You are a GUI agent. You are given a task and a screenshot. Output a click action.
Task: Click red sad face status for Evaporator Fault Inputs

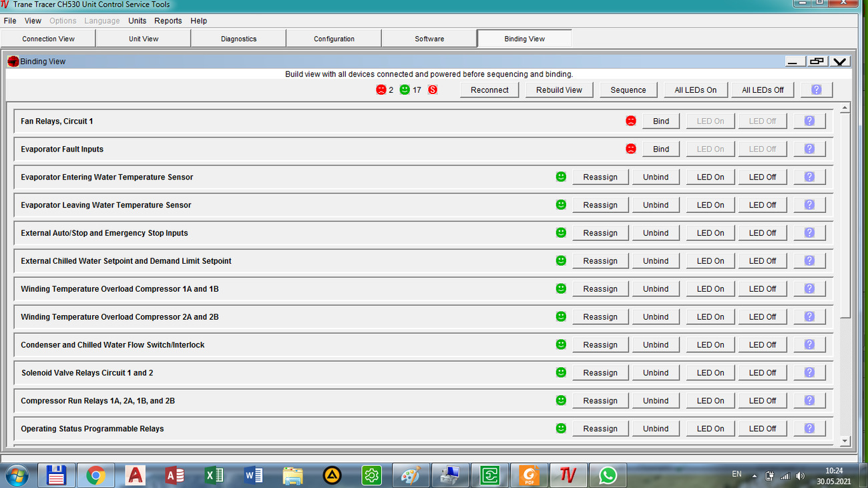(x=631, y=149)
